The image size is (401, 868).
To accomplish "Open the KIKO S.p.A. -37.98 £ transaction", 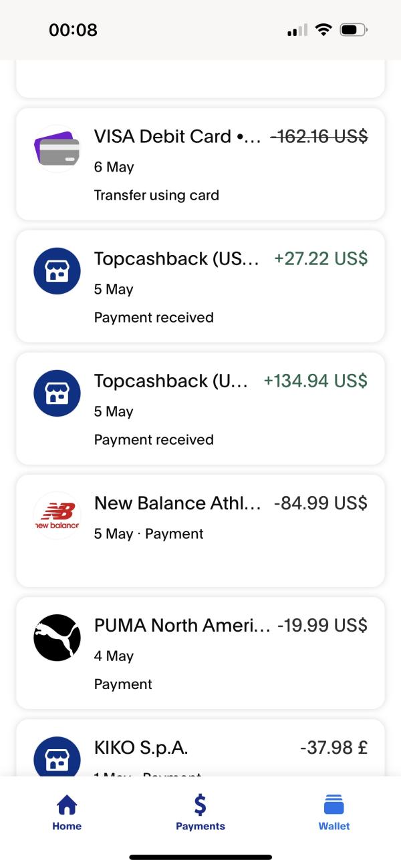I will pyautogui.click(x=200, y=748).
